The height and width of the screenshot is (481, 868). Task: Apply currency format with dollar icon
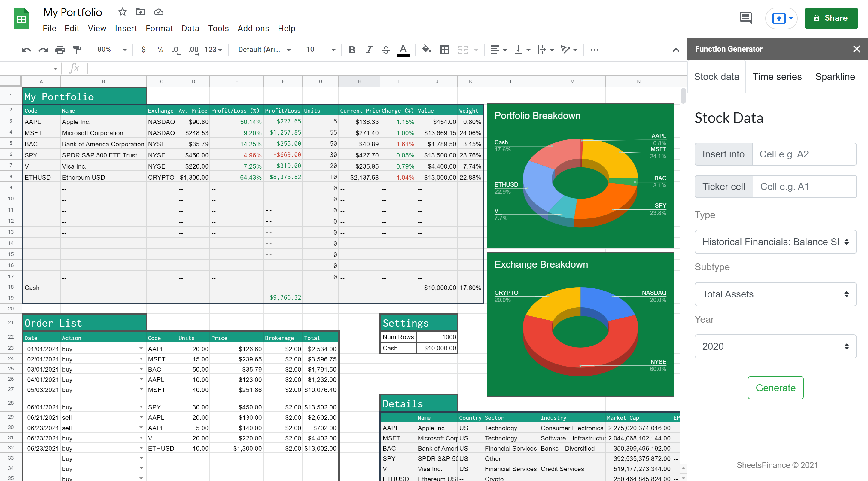coord(144,50)
